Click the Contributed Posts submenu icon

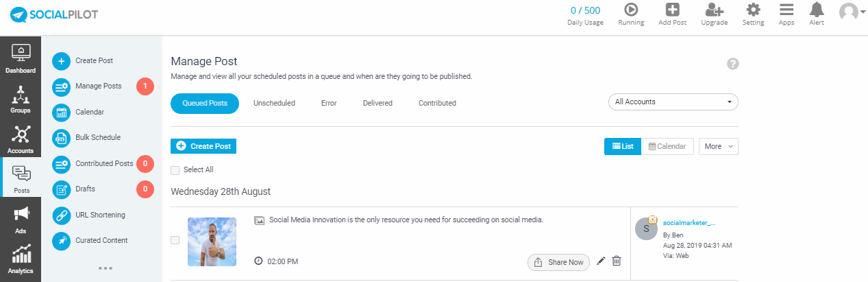tap(62, 163)
